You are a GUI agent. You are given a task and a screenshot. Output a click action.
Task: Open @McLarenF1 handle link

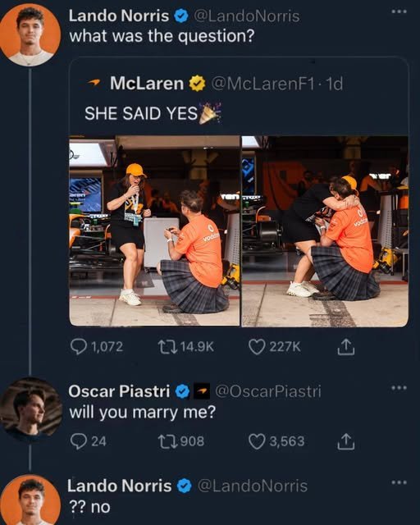point(262,84)
